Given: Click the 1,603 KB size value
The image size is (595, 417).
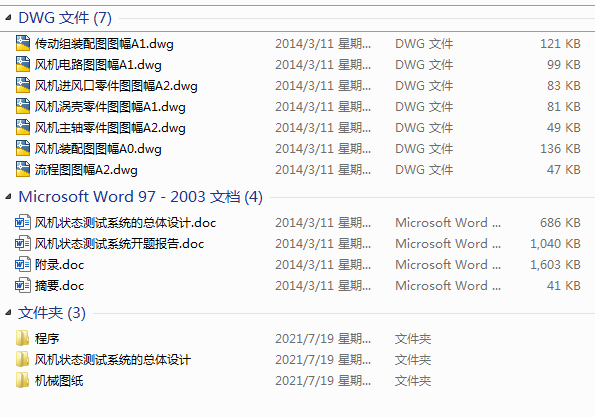Looking at the screenshot, I should pyautogui.click(x=556, y=265).
